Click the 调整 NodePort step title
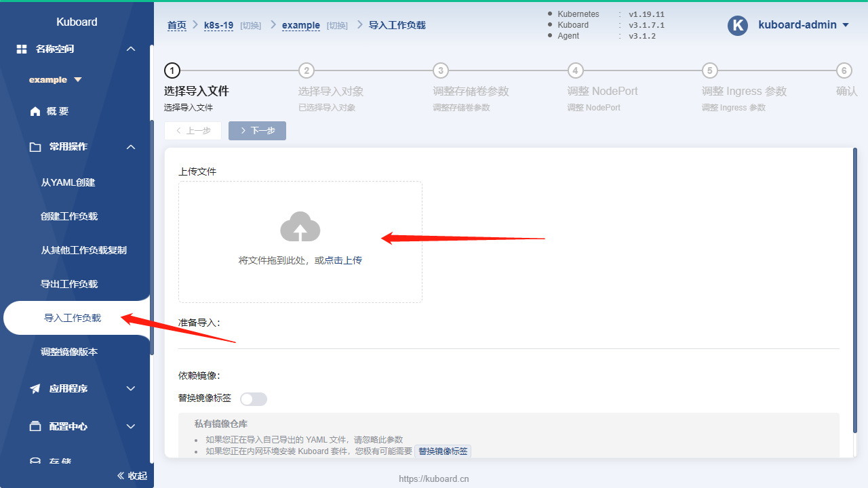 click(x=602, y=91)
